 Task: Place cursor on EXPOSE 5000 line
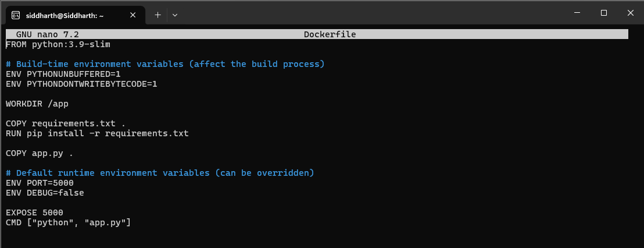34,212
